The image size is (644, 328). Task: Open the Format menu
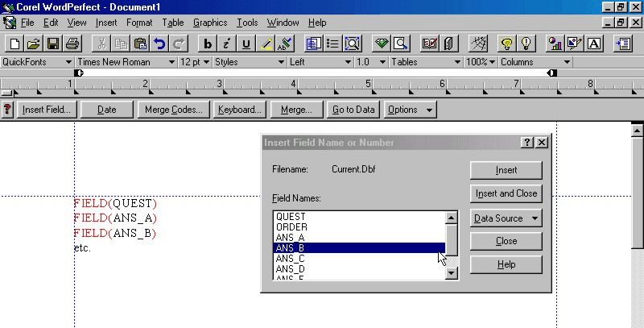139,23
